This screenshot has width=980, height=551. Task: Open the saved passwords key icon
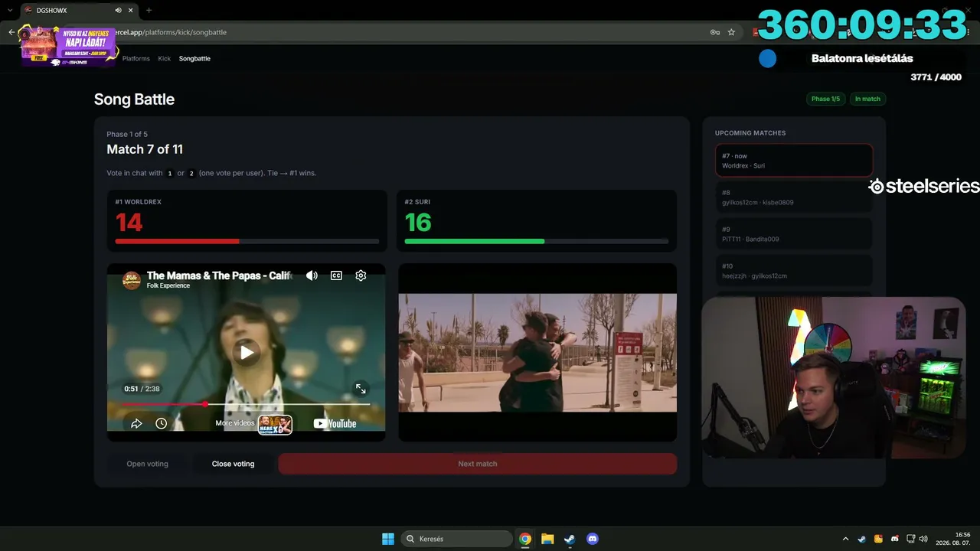pos(714,32)
